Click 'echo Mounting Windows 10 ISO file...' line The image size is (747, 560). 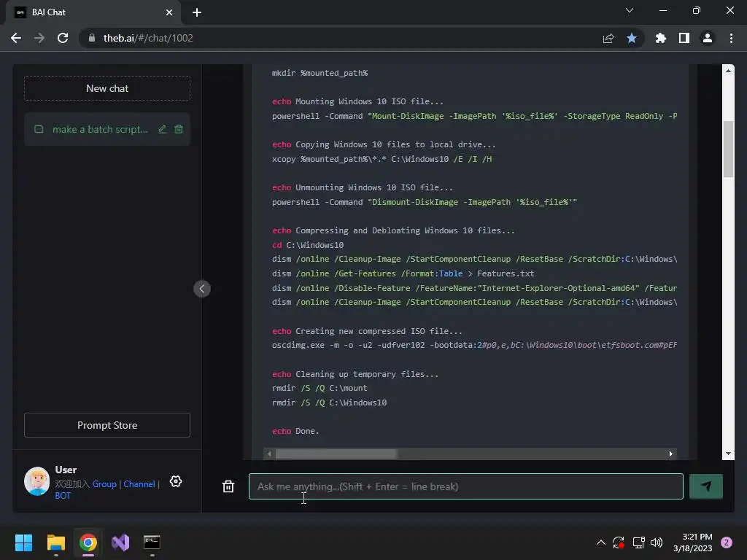tap(357, 101)
